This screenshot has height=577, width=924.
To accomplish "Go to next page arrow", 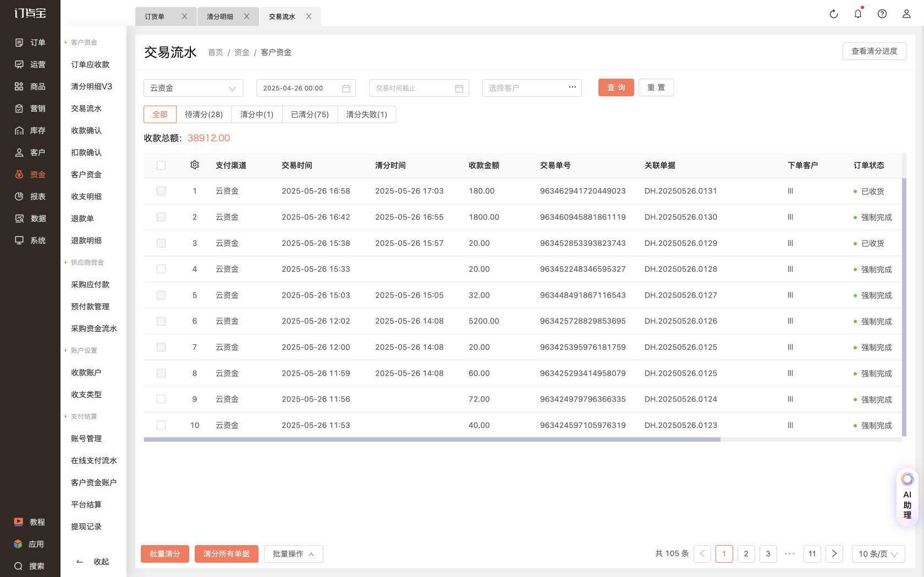I will click(834, 554).
